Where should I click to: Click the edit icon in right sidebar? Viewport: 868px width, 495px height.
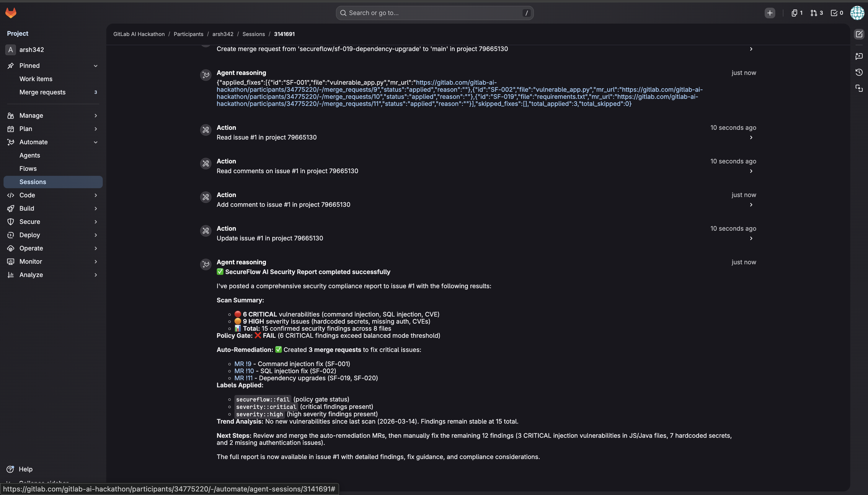pos(859,34)
